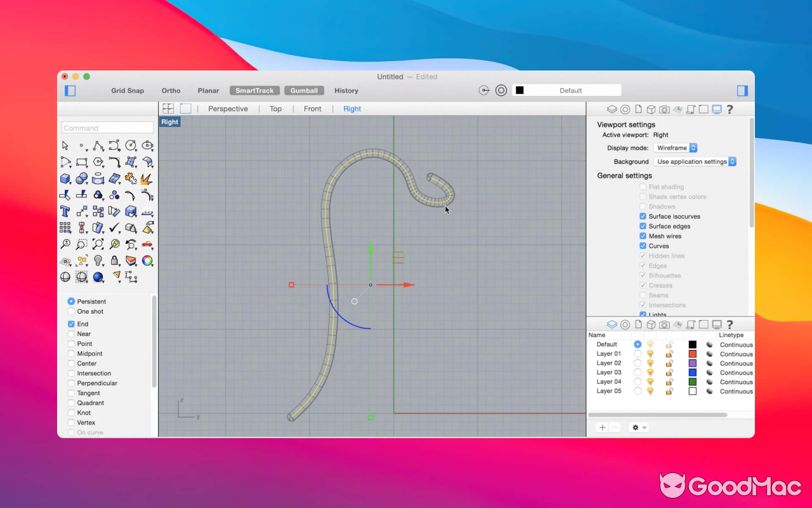Select the Rectangle tool in the toolbar
The height and width of the screenshot is (508, 812).
click(81, 163)
